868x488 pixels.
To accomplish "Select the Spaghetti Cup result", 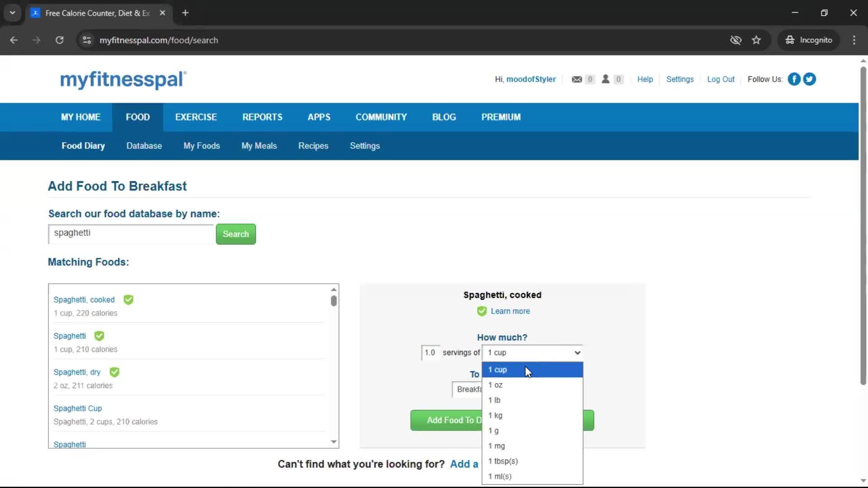I will coord(78,408).
